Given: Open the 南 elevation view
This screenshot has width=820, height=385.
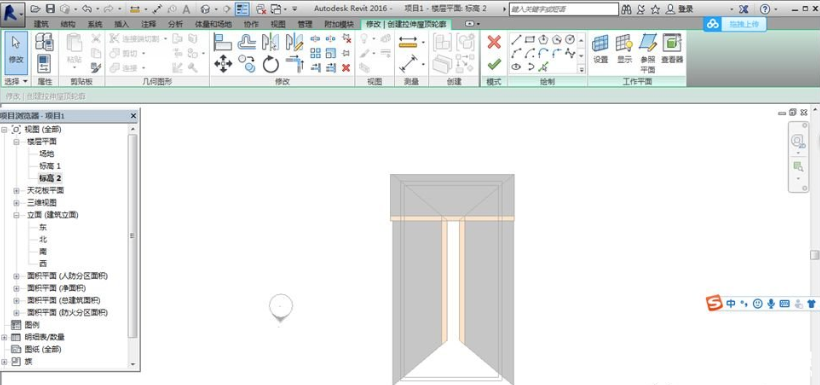Looking at the screenshot, I should [43, 252].
